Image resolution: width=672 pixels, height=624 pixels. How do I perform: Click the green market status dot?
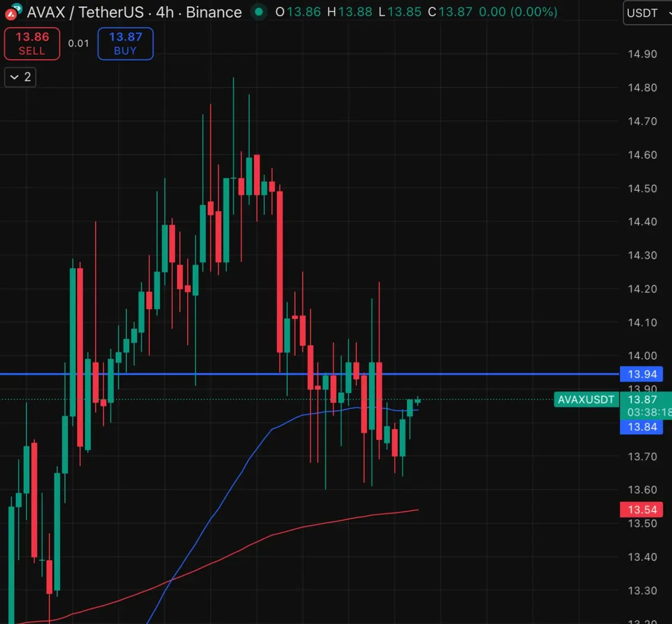point(258,12)
